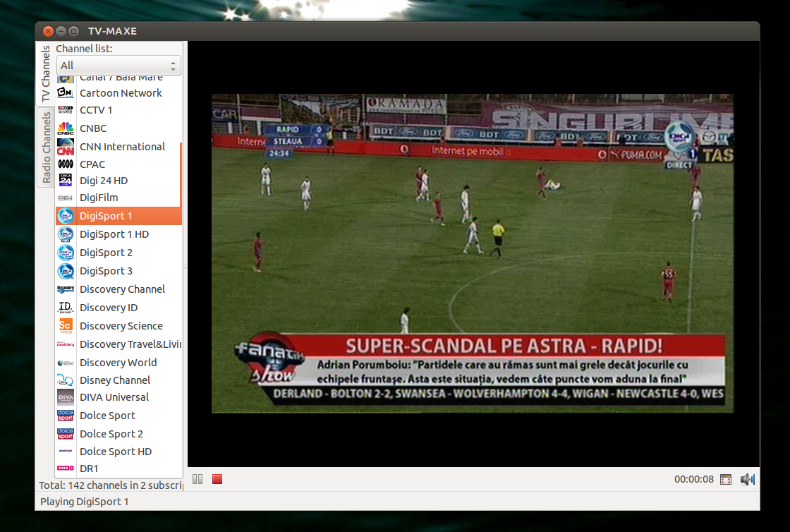
Task: Select the Digi 24 HD channel name
Action: click(104, 181)
